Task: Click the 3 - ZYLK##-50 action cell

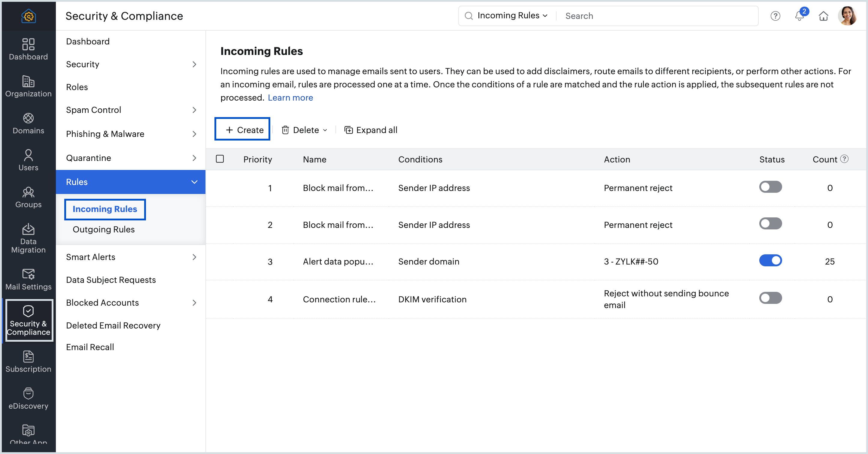Action: point(631,261)
